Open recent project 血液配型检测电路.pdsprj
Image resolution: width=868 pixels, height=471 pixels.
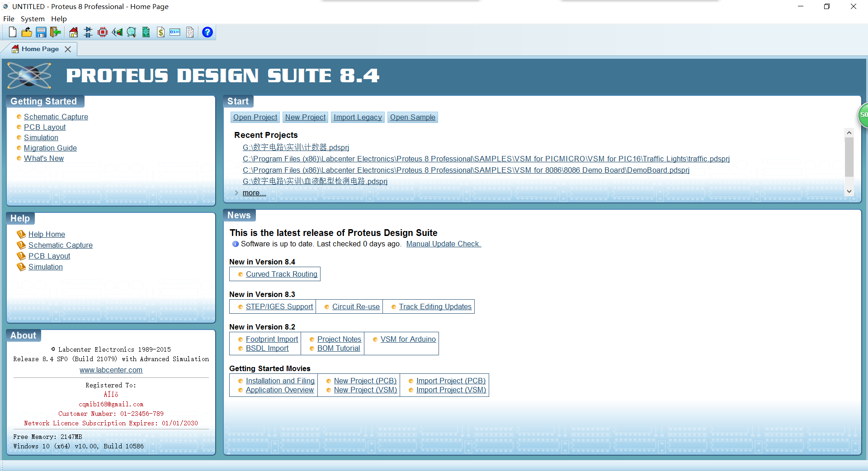[315, 181]
